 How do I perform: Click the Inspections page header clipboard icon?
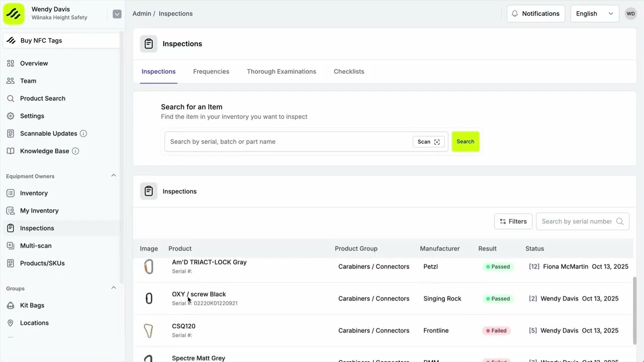click(148, 44)
